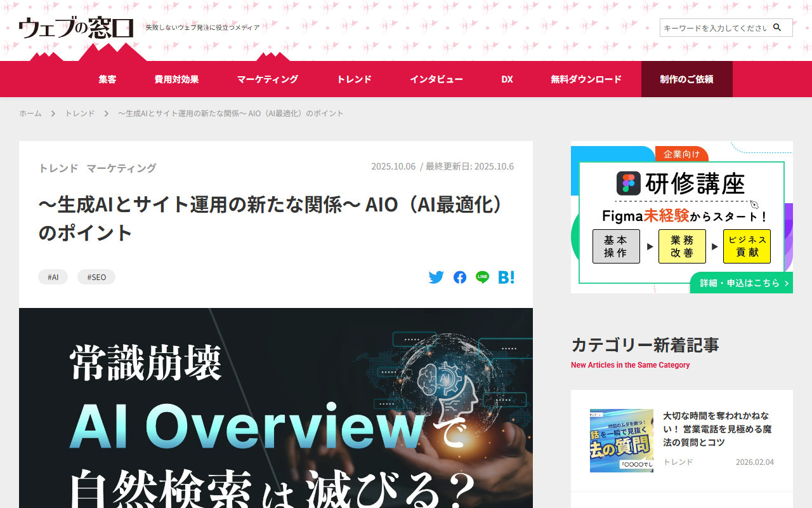Click the 制作のご依頼 button
This screenshot has width=812, height=508.
pos(687,79)
